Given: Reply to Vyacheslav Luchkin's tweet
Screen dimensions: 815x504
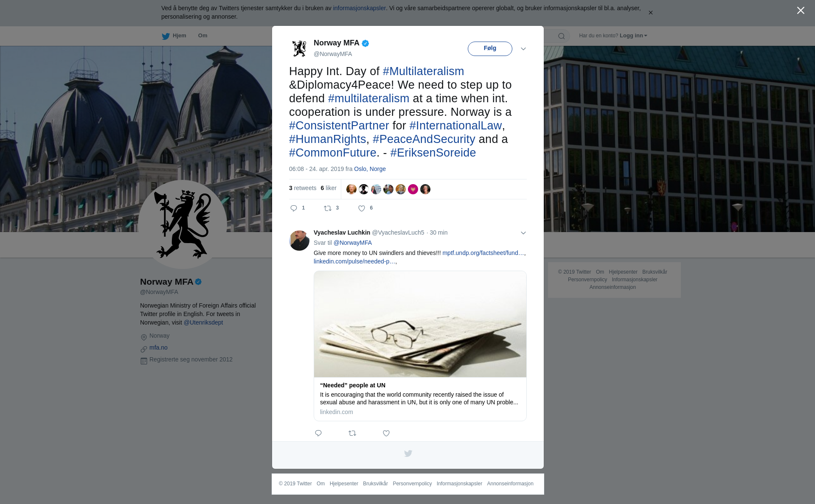Looking at the screenshot, I should (x=318, y=433).
